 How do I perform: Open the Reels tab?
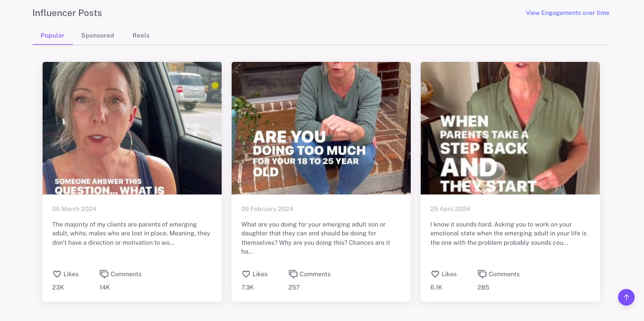(141, 35)
